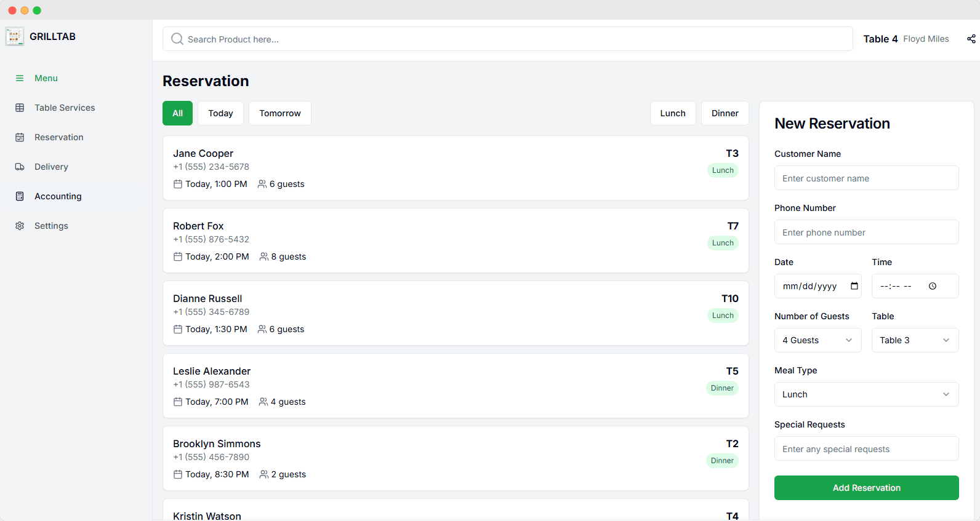980x521 pixels.
Task: Open the Menu sidebar link
Action: [46, 78]
